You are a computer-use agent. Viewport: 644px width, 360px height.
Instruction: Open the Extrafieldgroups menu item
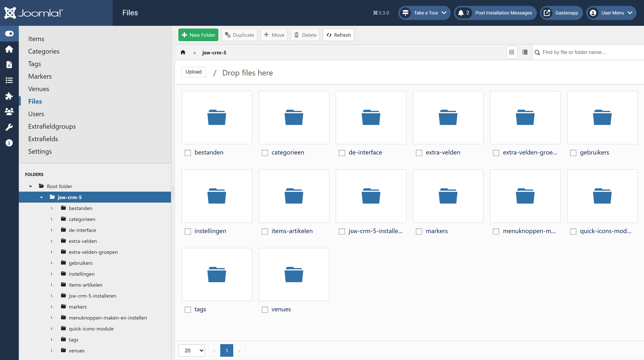(x=52, y=126)
